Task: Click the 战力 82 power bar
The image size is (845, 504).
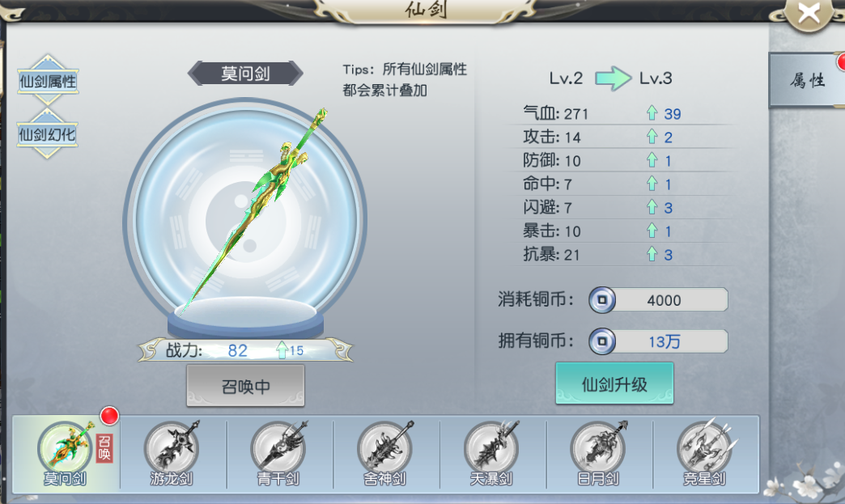Action: (x=246, y=350)
